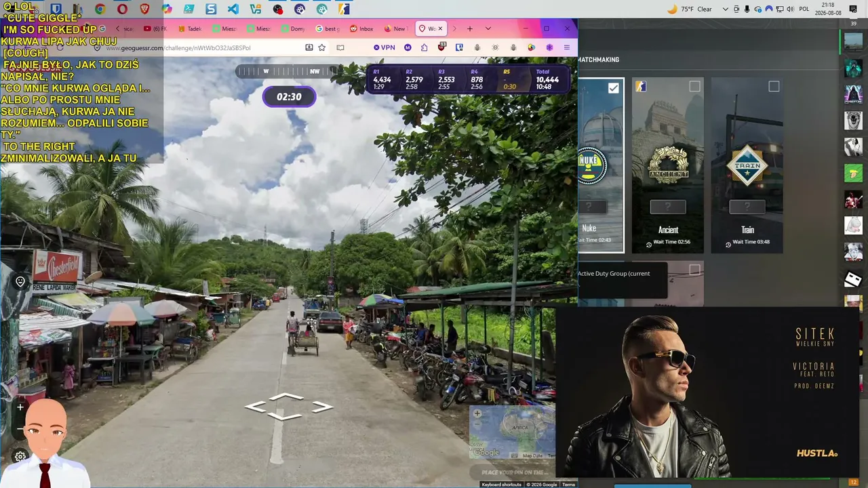
Task: Click the GeoGuessr return-to-start pin icon
Action: click(x=20, y=282)
